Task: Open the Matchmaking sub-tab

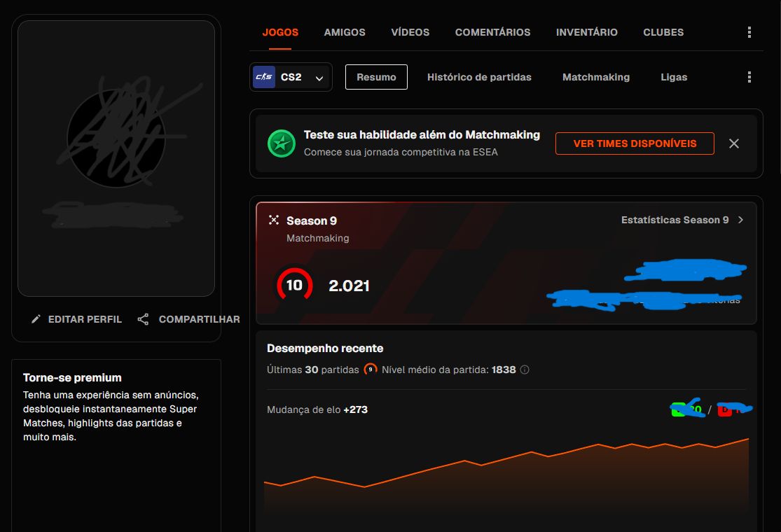Action: coord(595,77)
